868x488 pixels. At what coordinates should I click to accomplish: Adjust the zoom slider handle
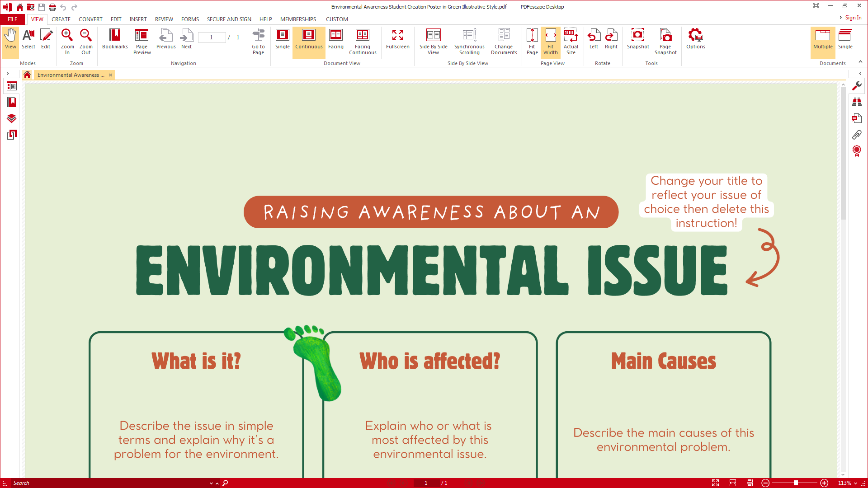click(x=796, y=483)
